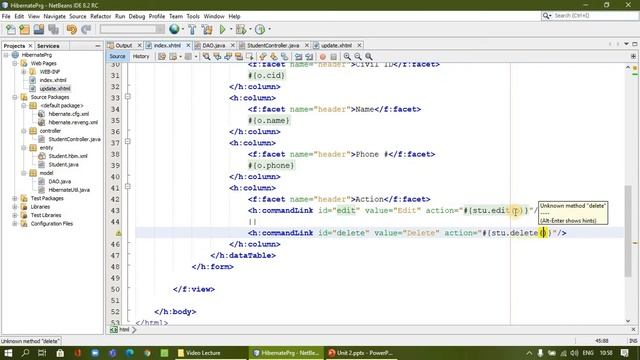Close the index.xhtml editor tab
Viewport: 640px width, 360px height.
pyautogui.click(x=188, y=45)
